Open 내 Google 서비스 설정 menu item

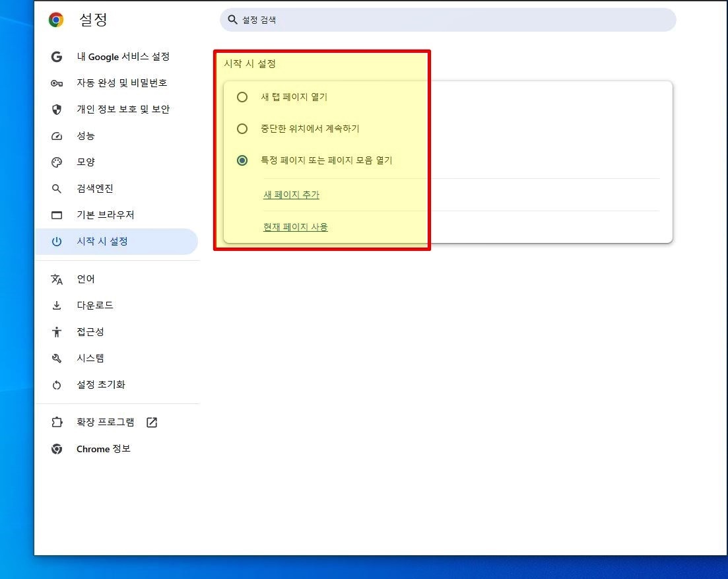pyautogui.click(x=117, y=57)
